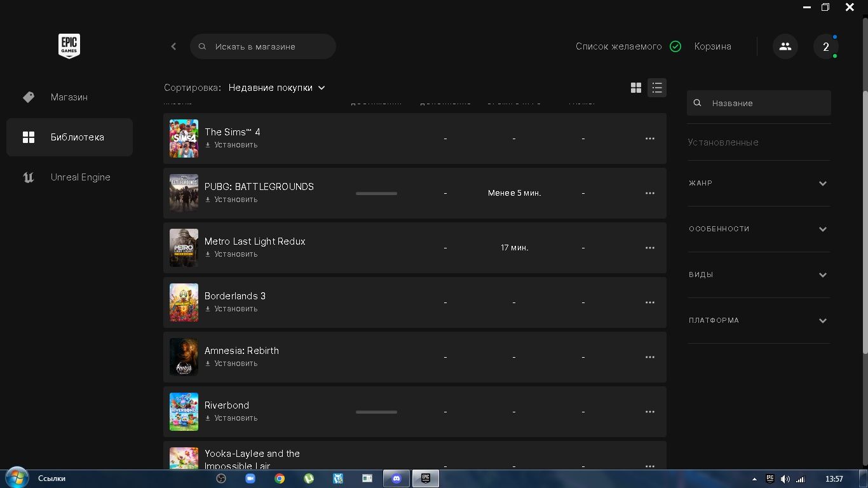The height and width of the screenshot is (488, 868).
Task: Open Borderlands 3 cover image
Action: 184,302
